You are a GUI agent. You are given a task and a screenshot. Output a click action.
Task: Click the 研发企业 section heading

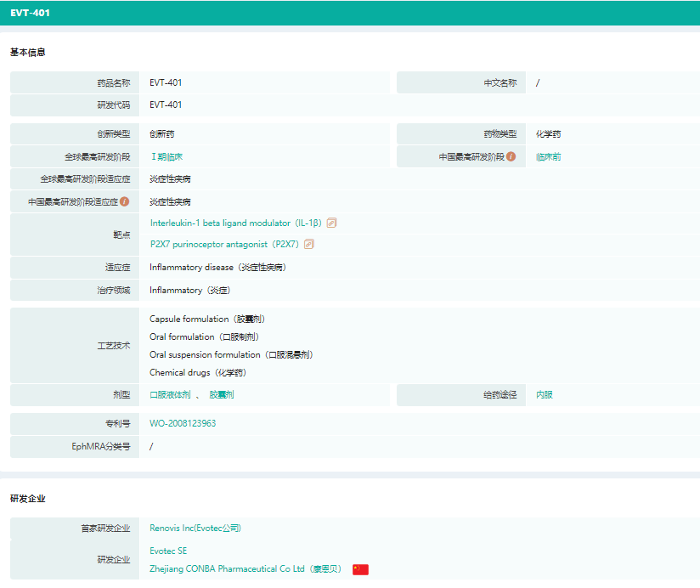point(28,499)
